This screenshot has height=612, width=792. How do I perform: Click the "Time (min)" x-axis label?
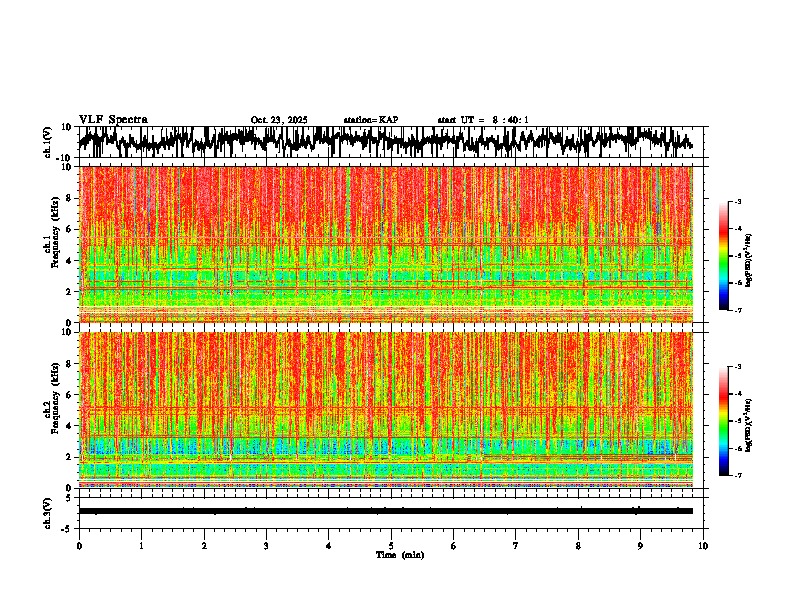coord(400,555)
